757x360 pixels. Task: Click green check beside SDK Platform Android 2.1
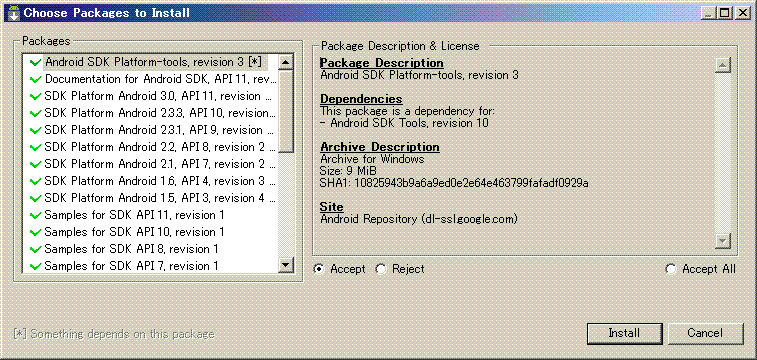36,165
